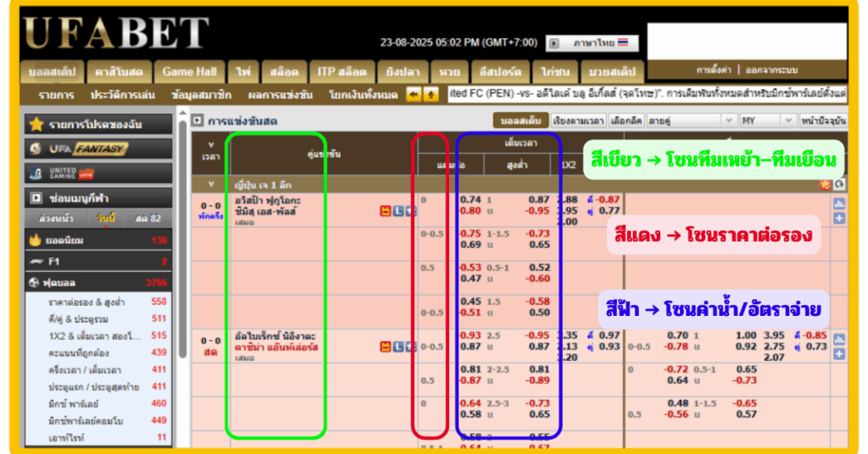Switch to the ไพ่ tab
This screenshot has width=868, height=454.
pyautogui.click(x=243, y=72)
